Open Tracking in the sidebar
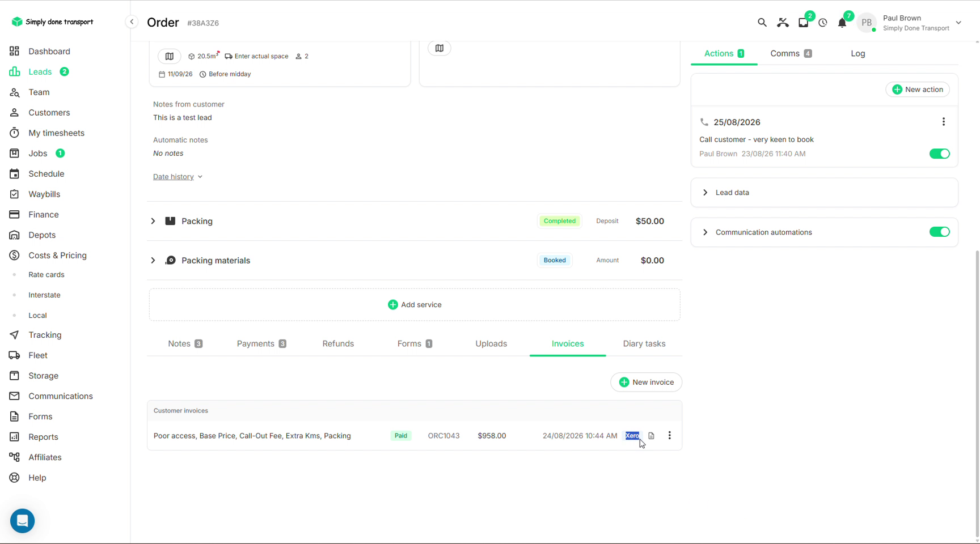980x544 pixels. (45, 335)
